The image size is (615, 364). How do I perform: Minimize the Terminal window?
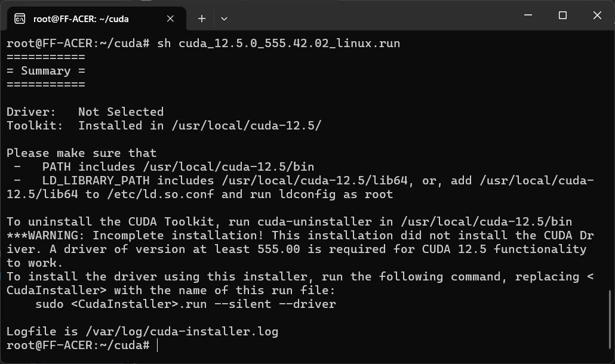click(x=527, y=15)
